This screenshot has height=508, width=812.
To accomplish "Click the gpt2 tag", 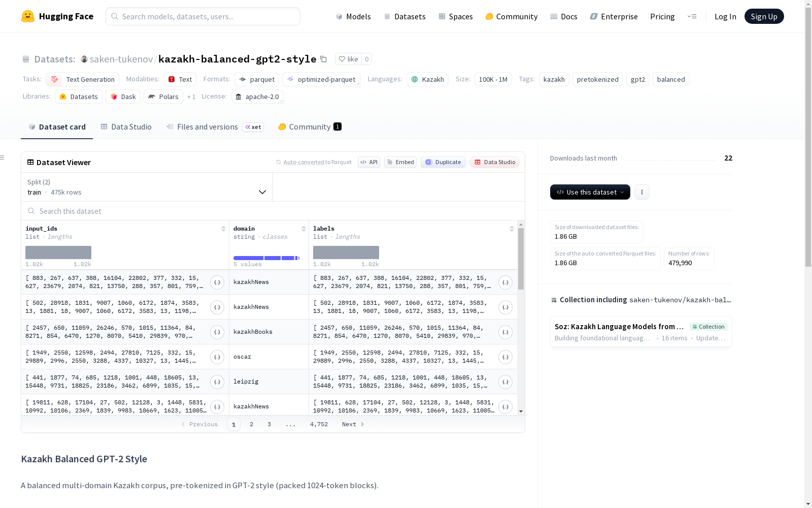I will click(x=637, y=79).
